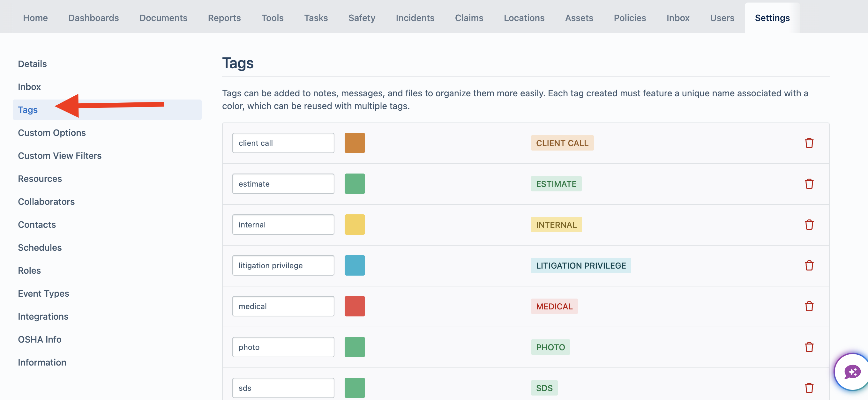Change sds tag green color swatch
Screen dimensions: 868x400
(355, 388)
